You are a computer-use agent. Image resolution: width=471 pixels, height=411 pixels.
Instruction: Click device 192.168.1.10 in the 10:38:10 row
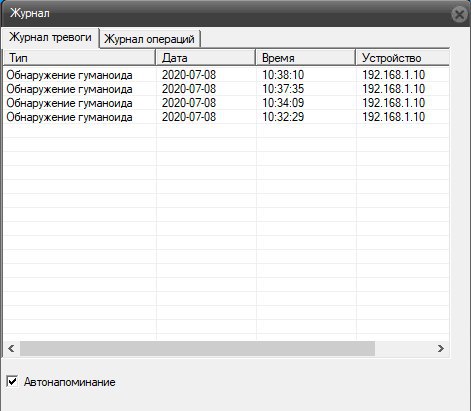[394, 75]
